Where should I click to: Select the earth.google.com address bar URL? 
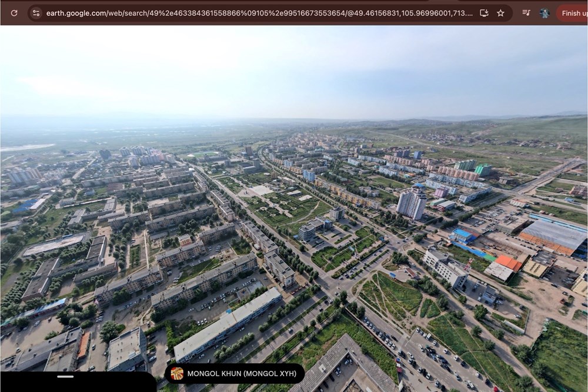(259, 13)
